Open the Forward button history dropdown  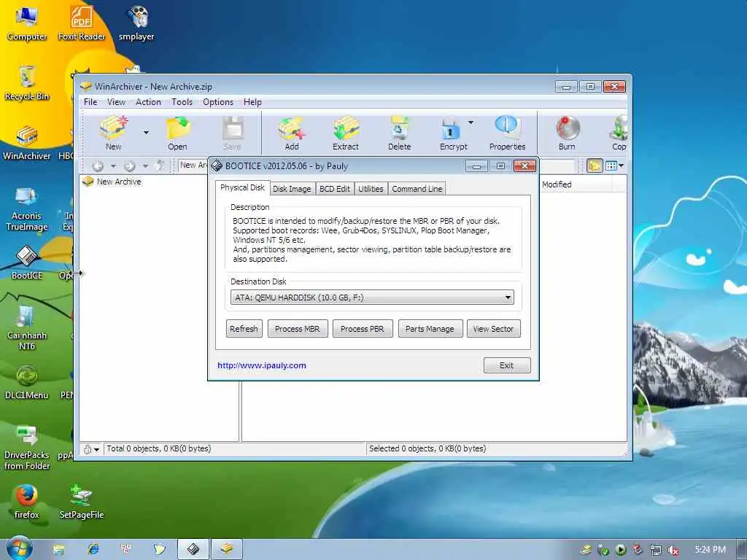pos(145,166)
